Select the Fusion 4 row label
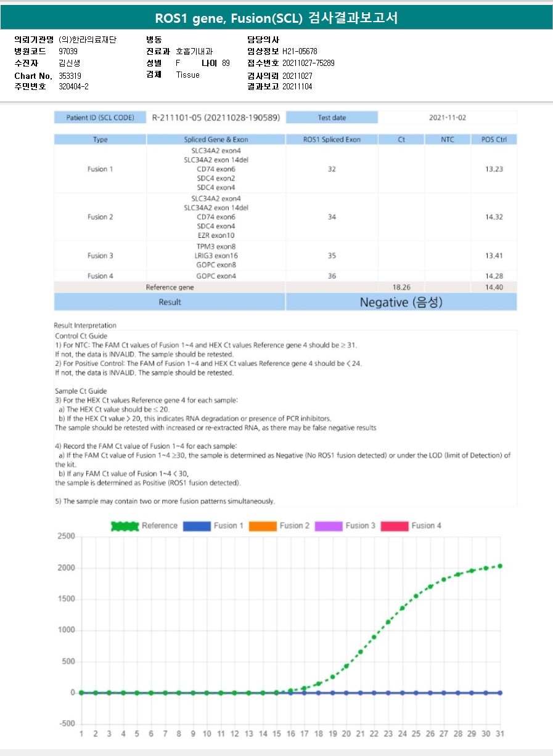Viewport: 553px width, 756px height. click(100, 276)
